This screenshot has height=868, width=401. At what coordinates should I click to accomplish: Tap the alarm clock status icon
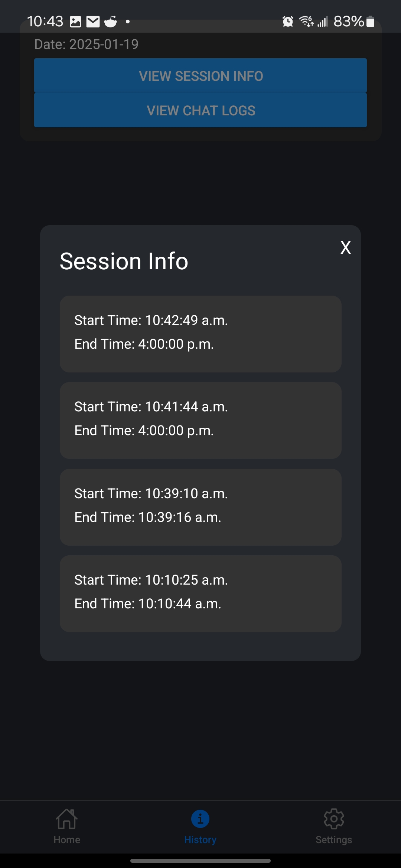(288, 22)
